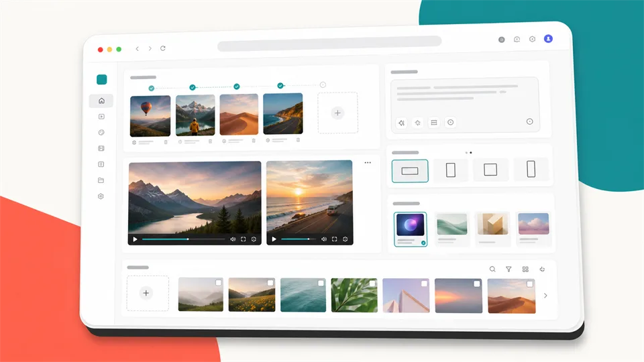Screen dimensions: 644x362
Task: Click the second star icon in prompt box
Action: pos(418,123)
